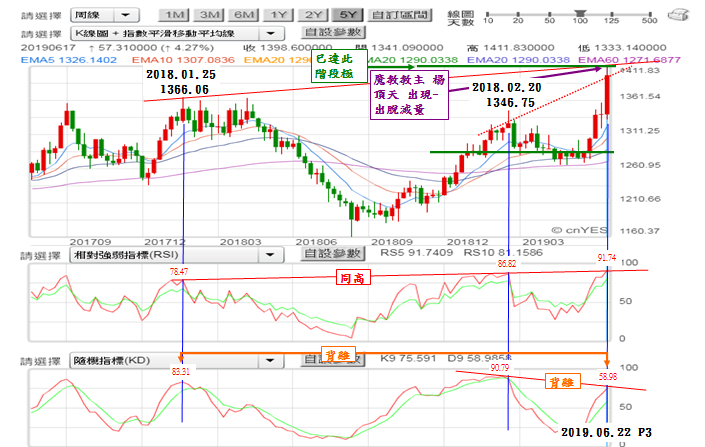Click the 自訂區間 custom range button
The image size is (705, 447).
click(400, 15)
